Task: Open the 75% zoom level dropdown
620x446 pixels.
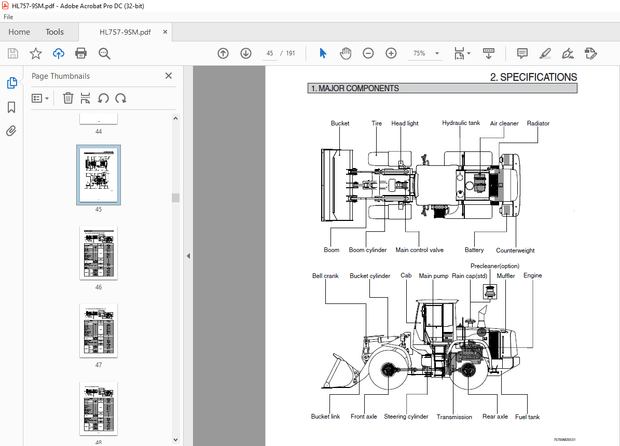Action: point(437,53)
